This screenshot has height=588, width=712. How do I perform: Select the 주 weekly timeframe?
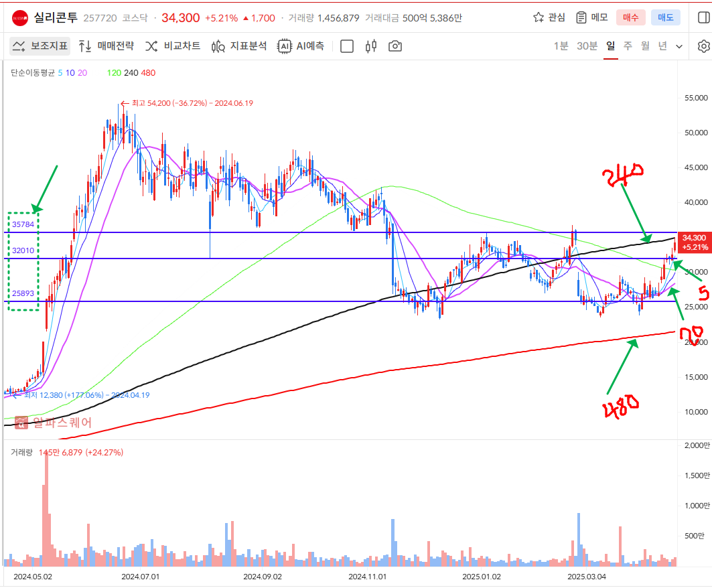tap(628, 46)
